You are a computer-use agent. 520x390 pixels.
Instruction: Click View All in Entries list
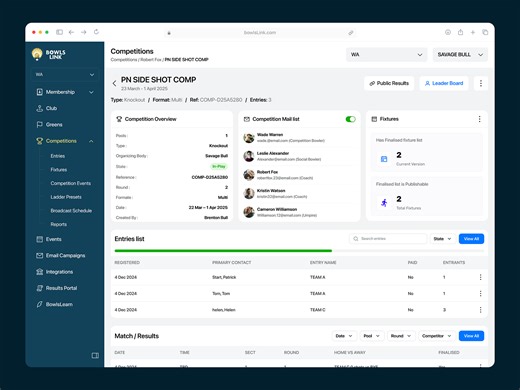pos(471,239)
